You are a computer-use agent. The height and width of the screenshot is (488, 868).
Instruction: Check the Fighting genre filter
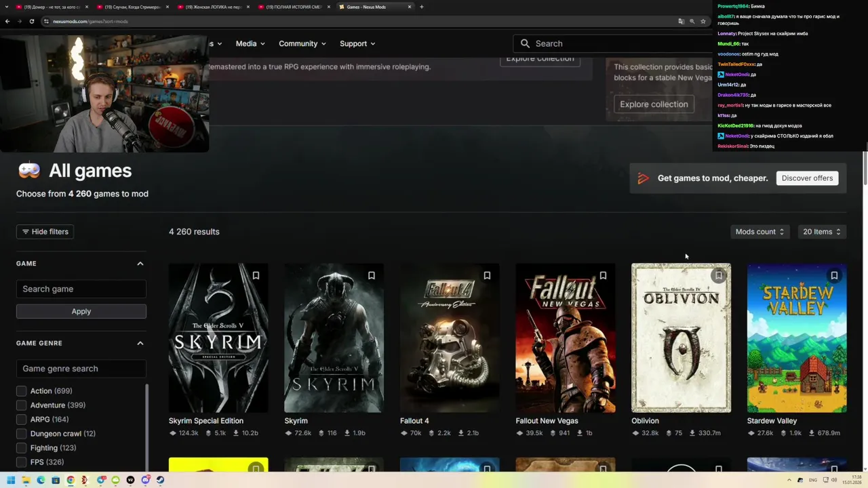[x=21, y=448]
